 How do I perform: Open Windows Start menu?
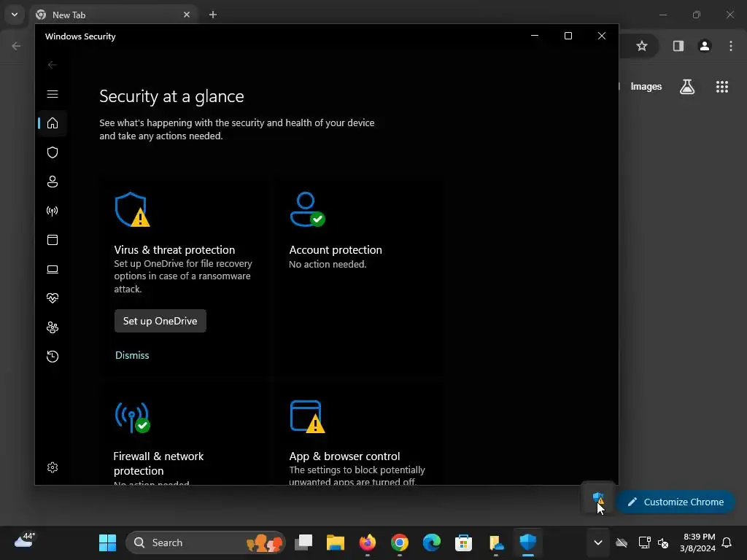(x=108, y=542)
